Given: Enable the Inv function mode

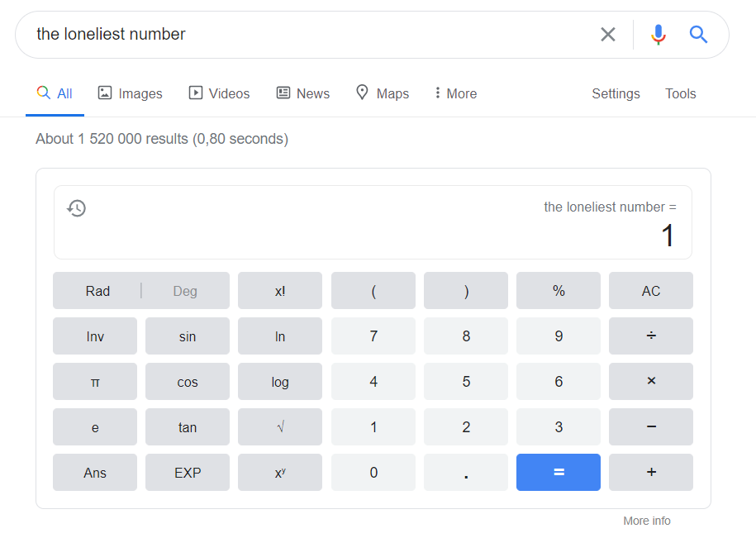Looking at the screenshot, I should (94, 336).
